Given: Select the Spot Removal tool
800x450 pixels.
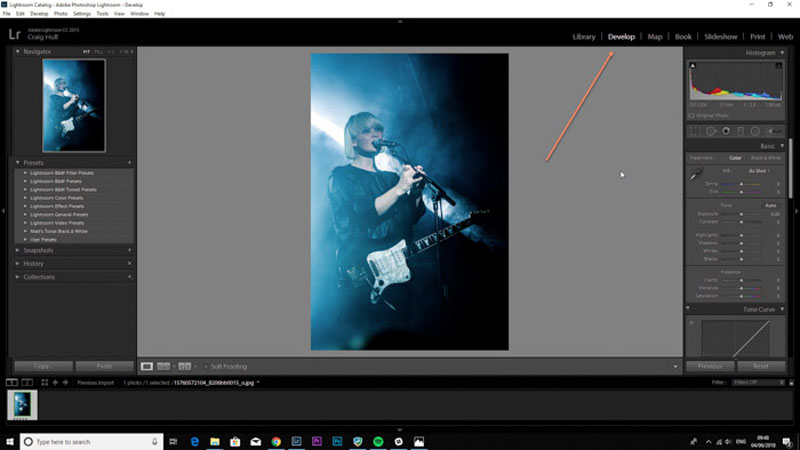Looking at the screenshot, I should click(x=711, y=131).
